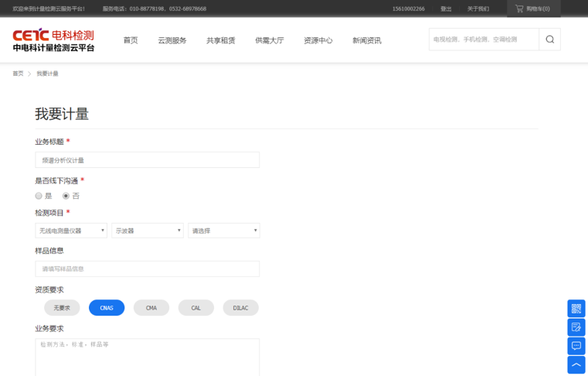Click the 首页 breadcrumb link
Viewport: 588px width, 376px height.
(x=18, y=73)
